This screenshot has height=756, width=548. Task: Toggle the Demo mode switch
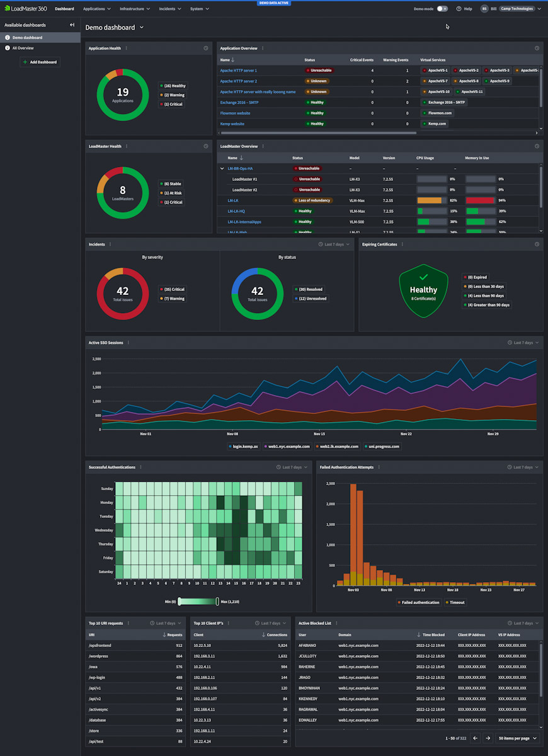[x=442, y=9]
